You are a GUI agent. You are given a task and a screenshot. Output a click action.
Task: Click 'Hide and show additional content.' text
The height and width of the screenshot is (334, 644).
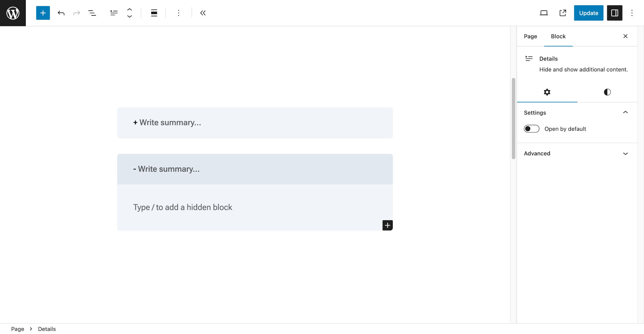[x=583, y=70]
